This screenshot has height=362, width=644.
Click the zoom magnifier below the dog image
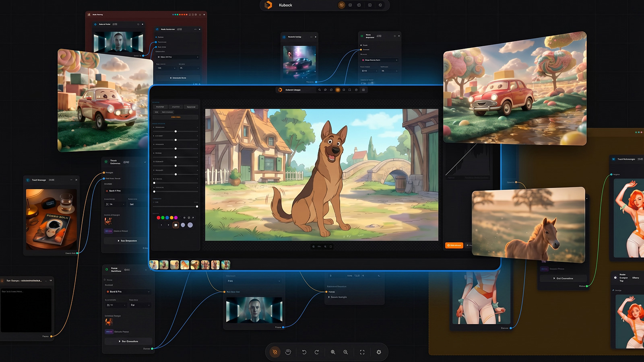tap(325, 247)
